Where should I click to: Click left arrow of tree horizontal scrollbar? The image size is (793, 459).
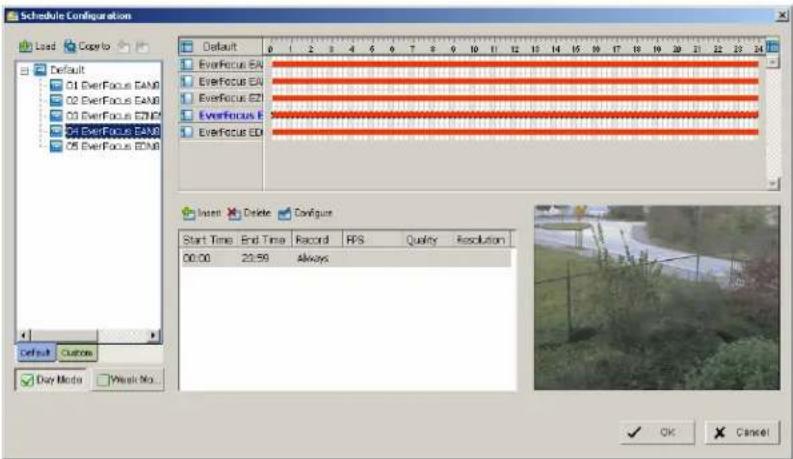click(x=23, y=335)
